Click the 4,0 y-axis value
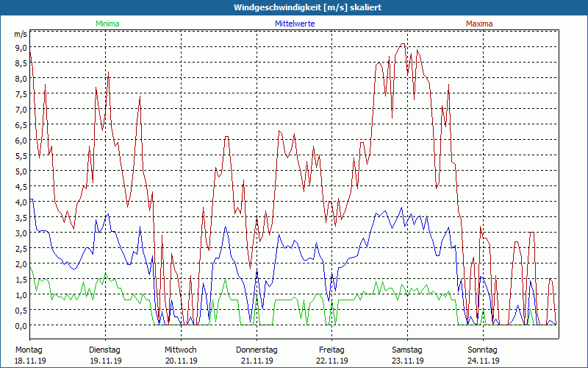588x368 pixels. pyautogui.click(x=21, y=202)
